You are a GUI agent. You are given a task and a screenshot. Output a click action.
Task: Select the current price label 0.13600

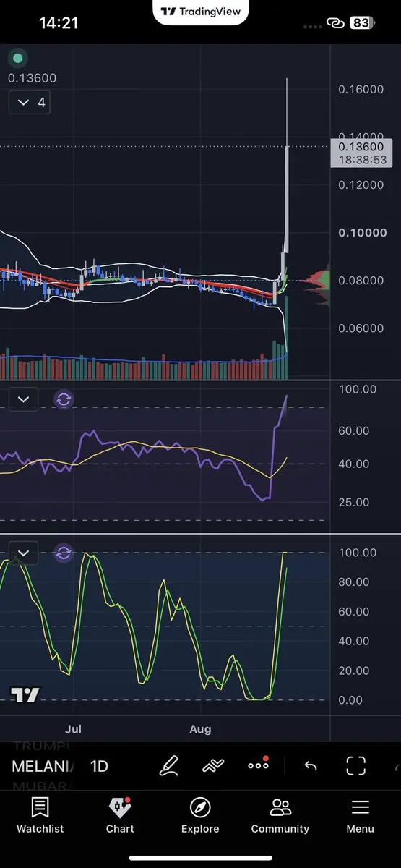(x=361, y=153)
